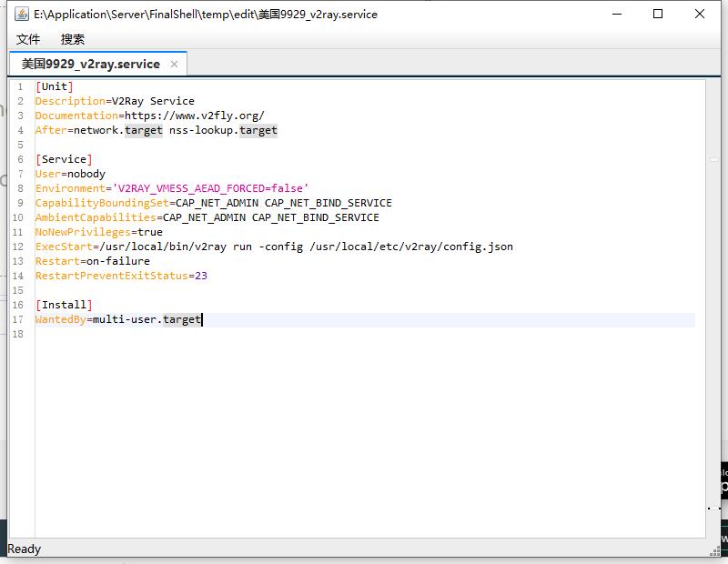Open the 文件 menu
728x564 pixels.
28,39
